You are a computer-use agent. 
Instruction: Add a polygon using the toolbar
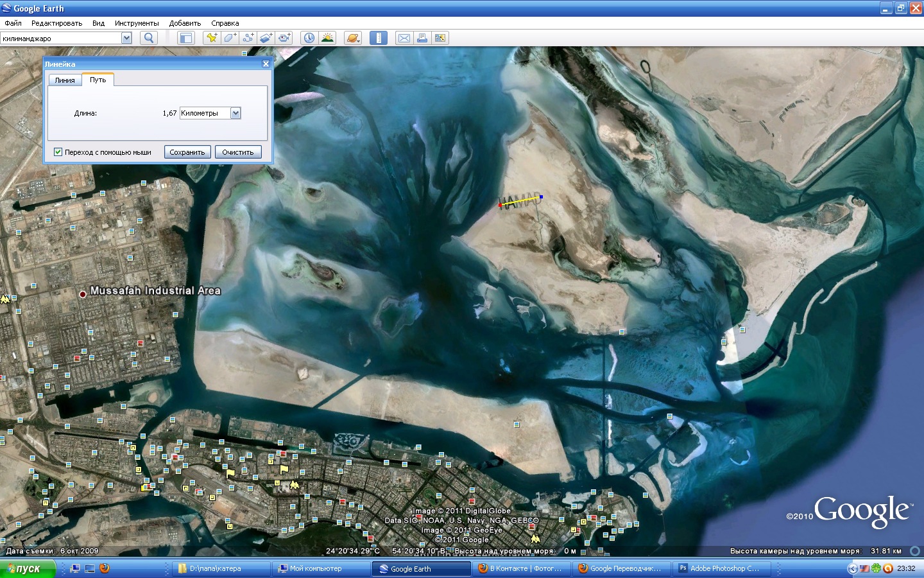[x=229, y=38]
